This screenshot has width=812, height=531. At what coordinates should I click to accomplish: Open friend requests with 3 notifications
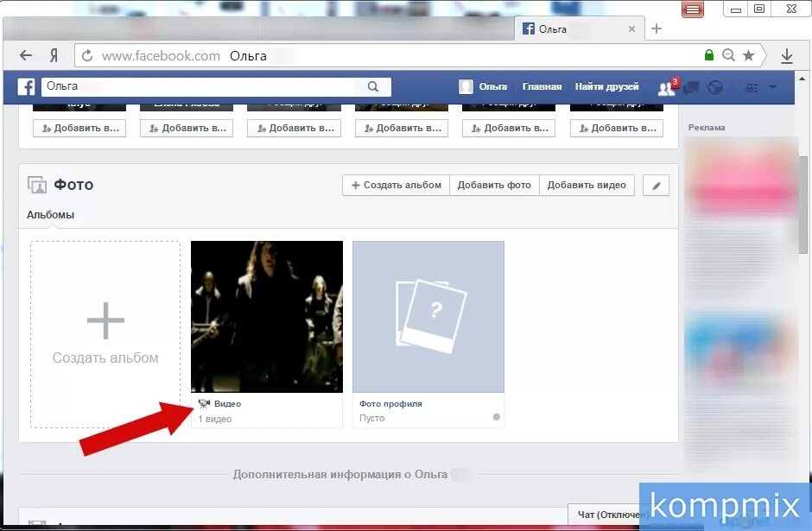(x=667, y=87)
